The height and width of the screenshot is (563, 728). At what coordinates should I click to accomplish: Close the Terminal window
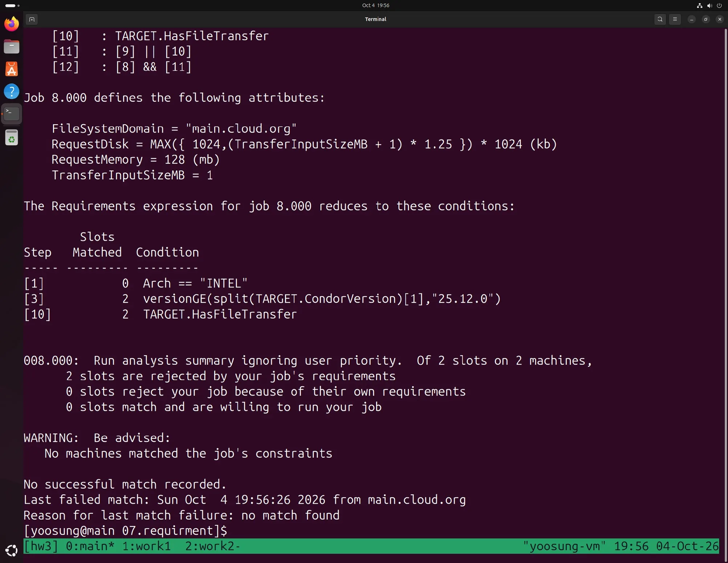coord(719,19)
